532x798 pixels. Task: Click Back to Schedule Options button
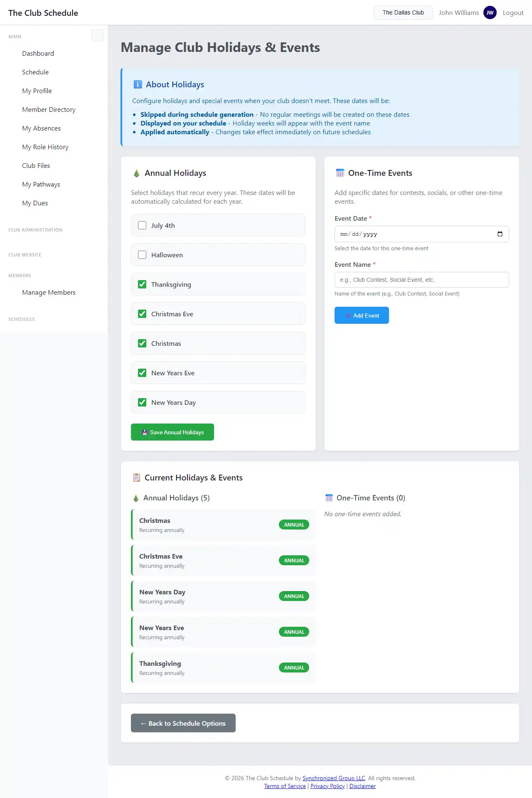pyautogui.click(x=183, y=723)
